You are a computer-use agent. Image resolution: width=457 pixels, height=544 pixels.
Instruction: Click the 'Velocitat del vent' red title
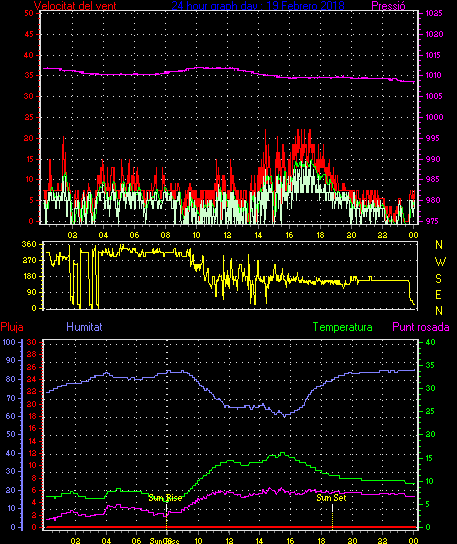[x=75, y=6]
